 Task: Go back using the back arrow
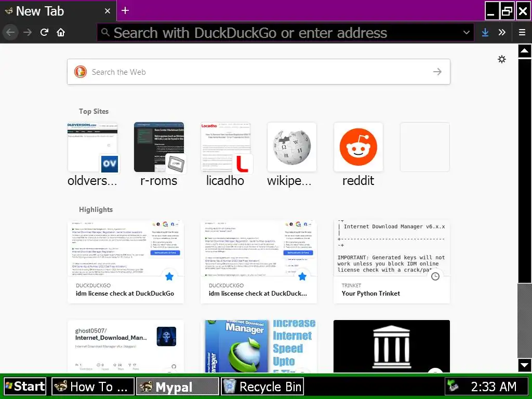point(10,33)
